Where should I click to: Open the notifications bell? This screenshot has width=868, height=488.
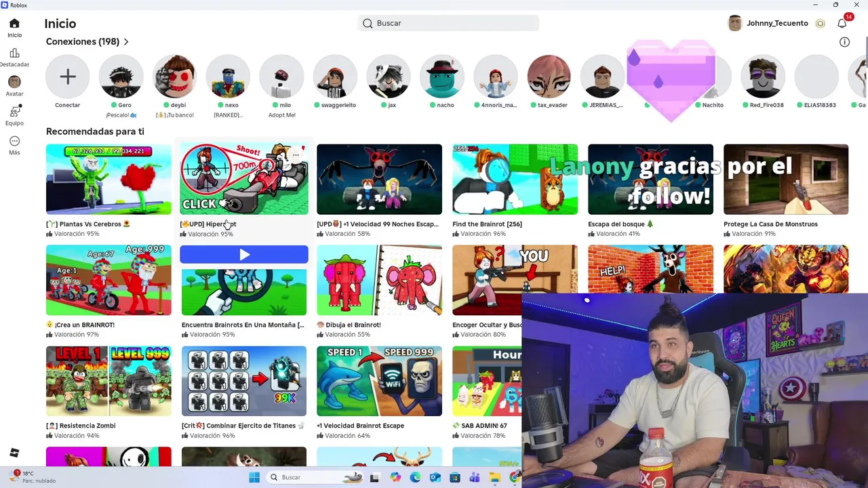pyautogui.click(x=842, y=24)
